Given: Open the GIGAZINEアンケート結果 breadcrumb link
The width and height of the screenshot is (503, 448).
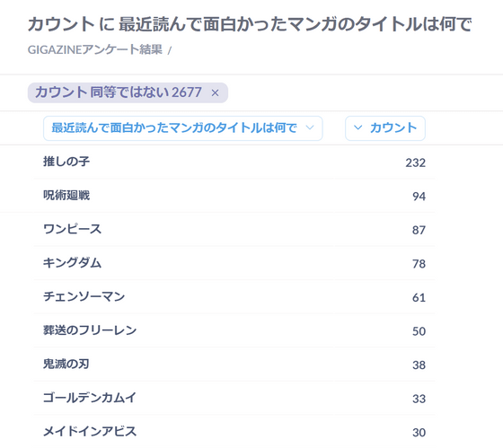Looking at the screenshot, I should 95,49.
